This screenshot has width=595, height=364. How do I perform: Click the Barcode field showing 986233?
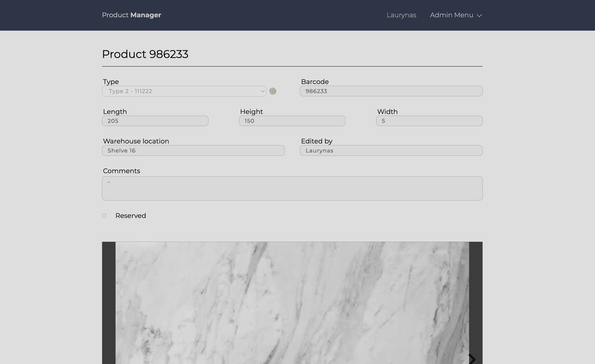click(x=391, y=91)
